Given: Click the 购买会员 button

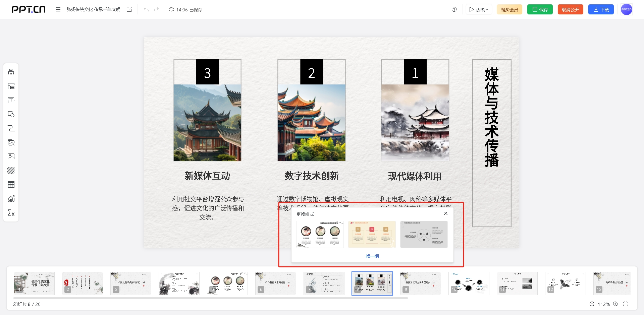Looking at the screenshot, I should tap(509, 9).
